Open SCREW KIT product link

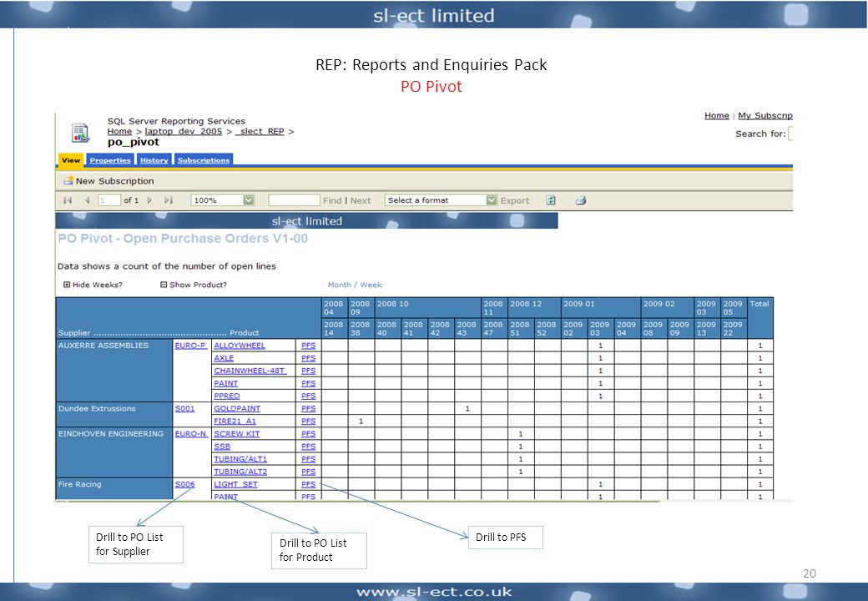click(x=236, y=434)
